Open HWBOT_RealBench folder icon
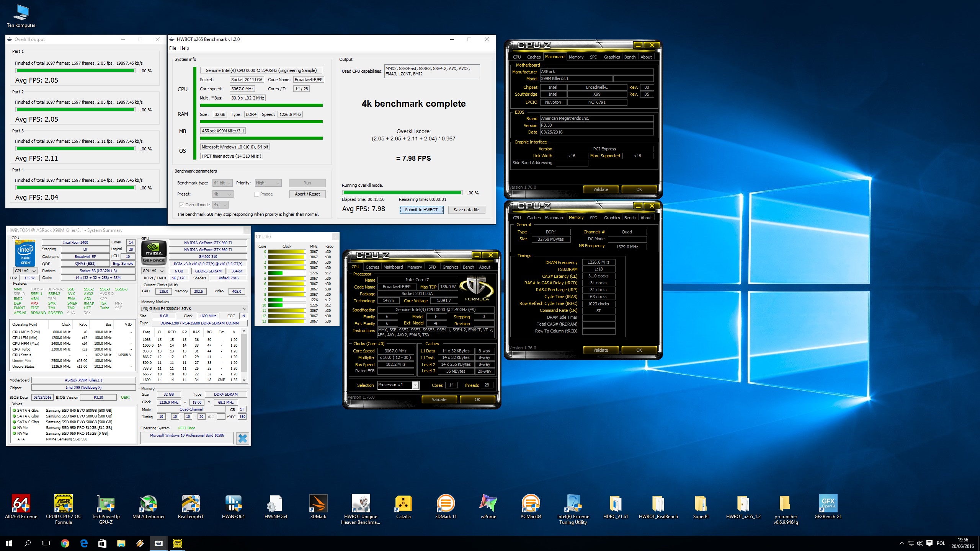980x551 pixels. click(x=658, y=507)
